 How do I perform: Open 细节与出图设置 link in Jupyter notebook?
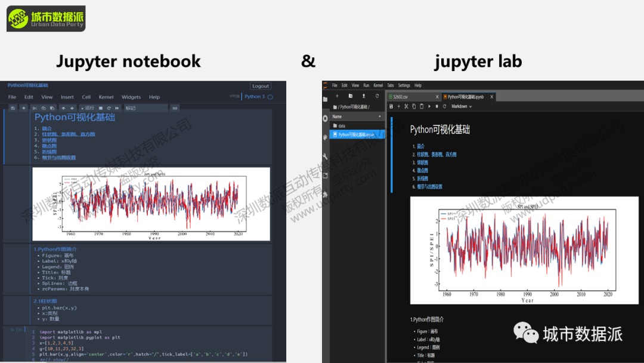click(x=58, y=158)
